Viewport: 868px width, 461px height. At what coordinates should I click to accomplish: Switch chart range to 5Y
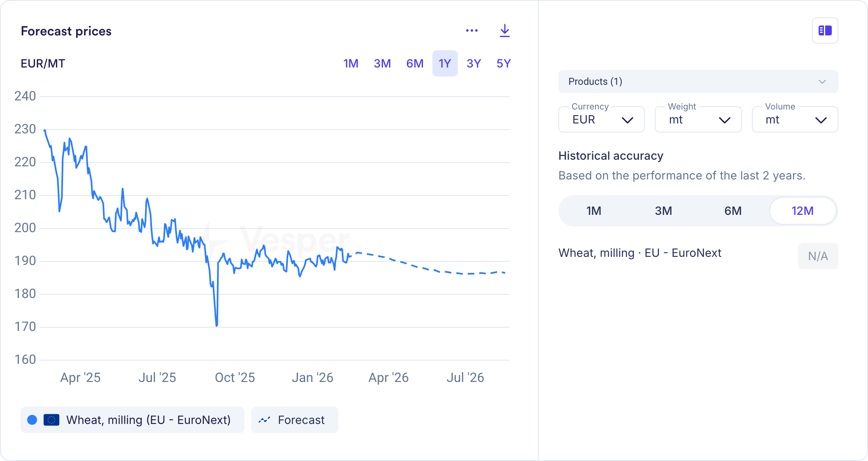503,63
